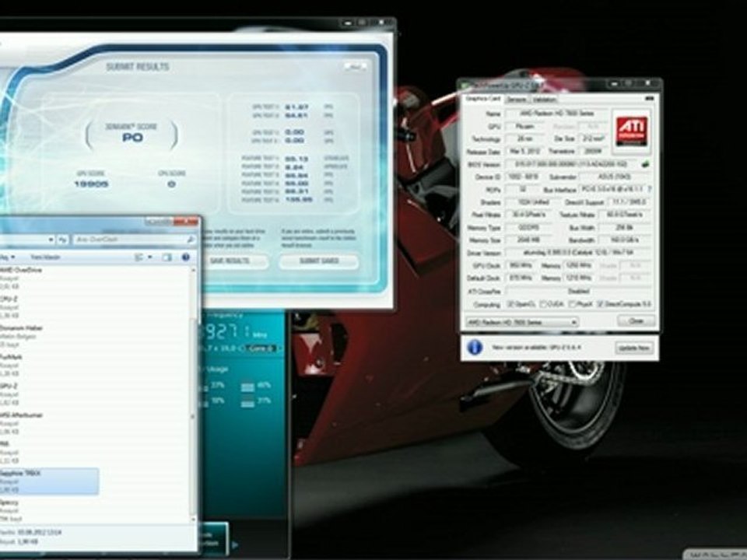This screenshot has width=747, height=560.
Task: Click the BIOS save chip icon in GPU-Z
Action: [x=646, y=164]
